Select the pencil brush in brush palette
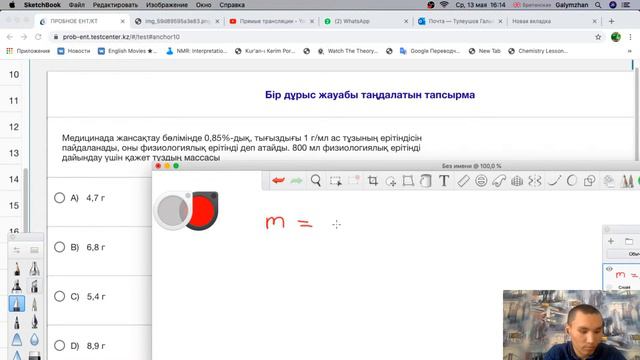Viewport: 640px width, 360px height. [x=17, y=269]
